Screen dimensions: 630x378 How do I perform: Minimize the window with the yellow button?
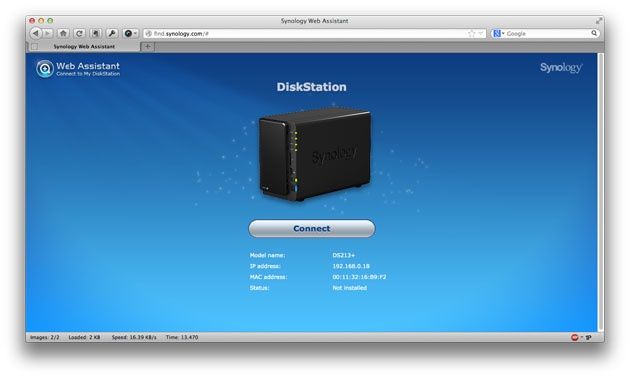(x=41, y=20)
